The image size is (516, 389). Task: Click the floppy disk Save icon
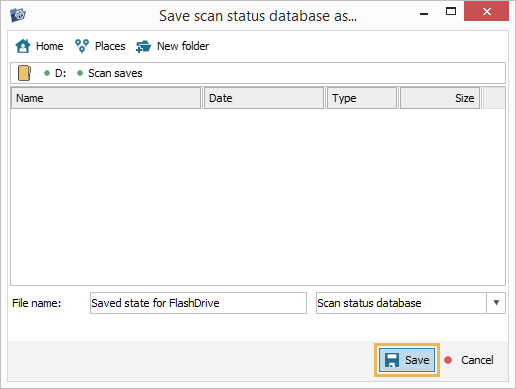(x=392, y=360)
